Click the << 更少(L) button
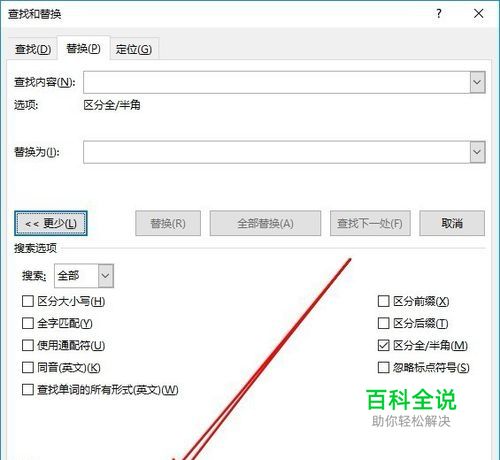The width and height of the screenshot is (500, 460). [51, 223]
